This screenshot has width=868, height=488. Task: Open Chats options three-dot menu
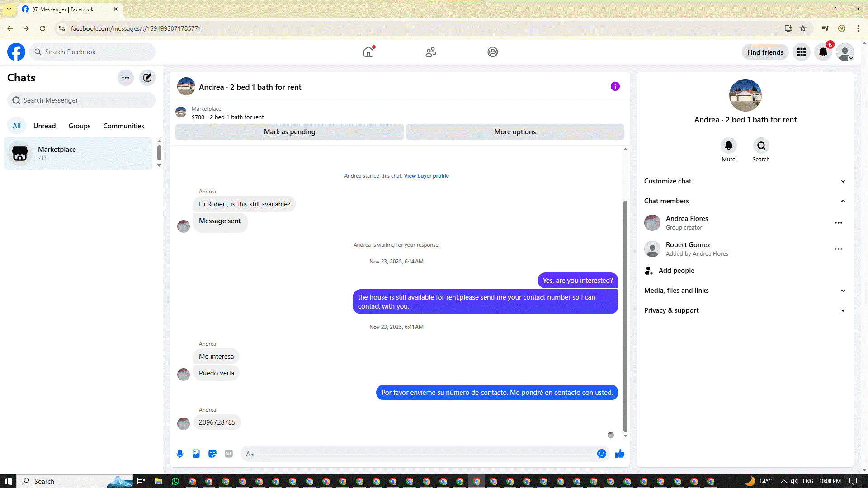point(126,78)
